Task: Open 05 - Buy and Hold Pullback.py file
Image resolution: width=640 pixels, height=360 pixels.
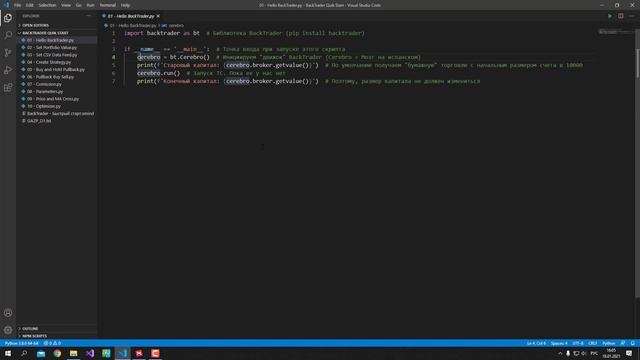Action: click(56, 69)
